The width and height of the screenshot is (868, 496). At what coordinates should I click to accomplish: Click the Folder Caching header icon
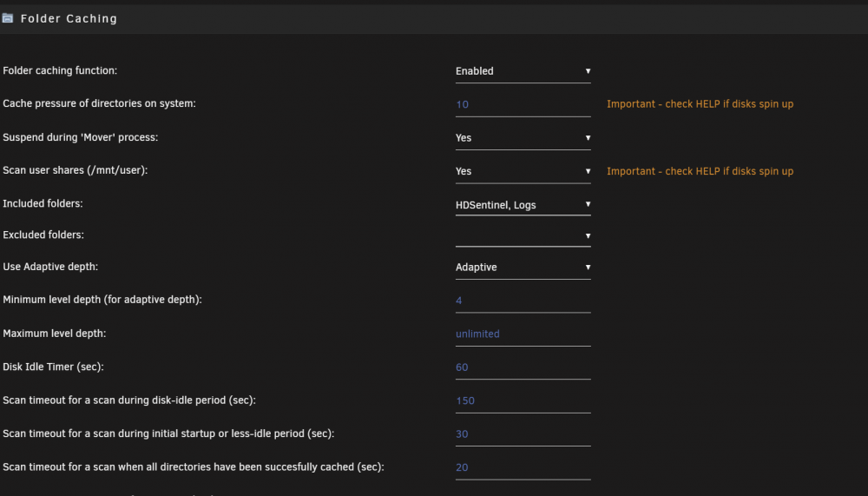click(x=7, y=18)
